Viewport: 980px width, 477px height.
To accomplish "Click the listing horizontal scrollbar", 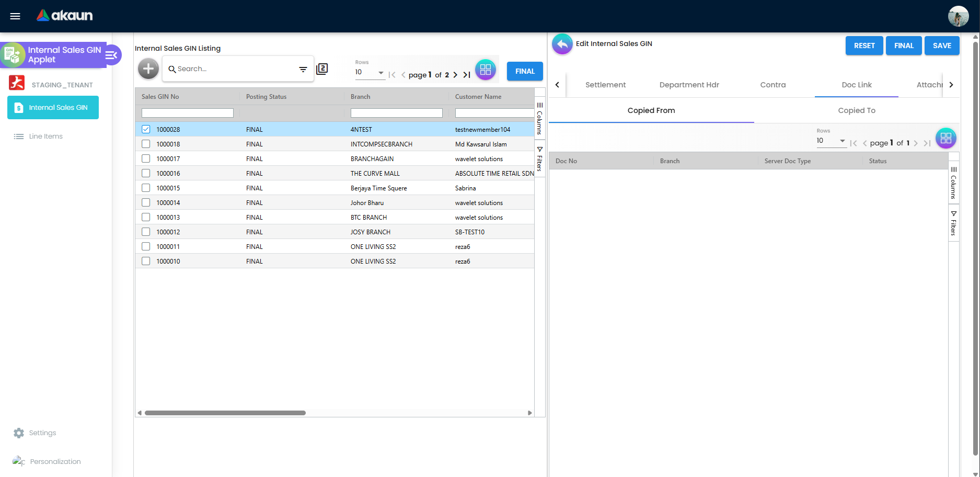I will point(225,413).
